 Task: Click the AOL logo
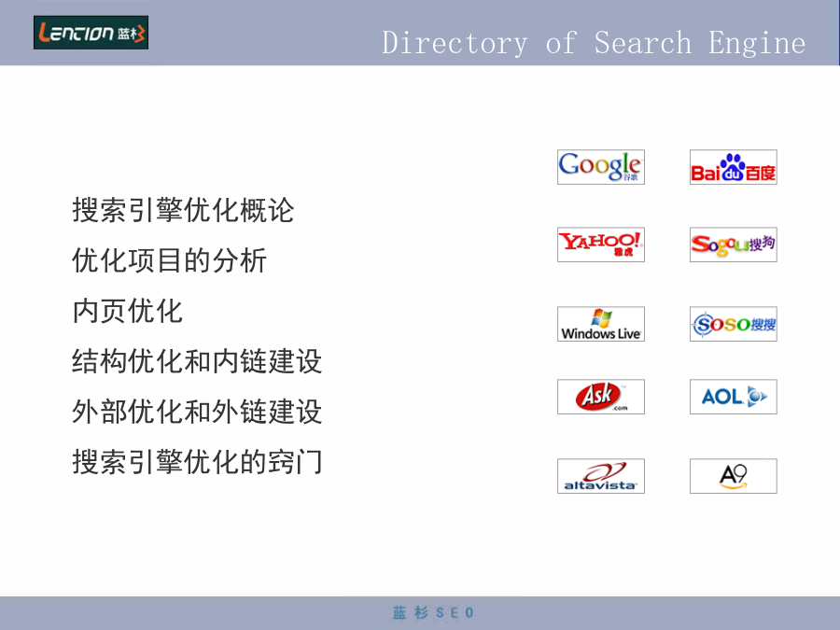[734, 397]
